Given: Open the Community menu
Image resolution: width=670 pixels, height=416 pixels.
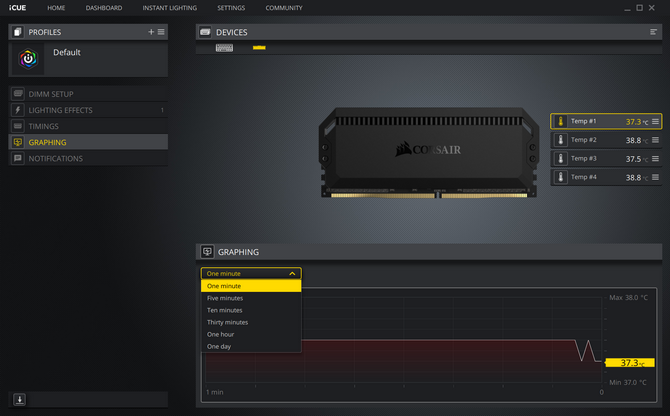Looking at the screenshot, I should [x=284, y=8].
